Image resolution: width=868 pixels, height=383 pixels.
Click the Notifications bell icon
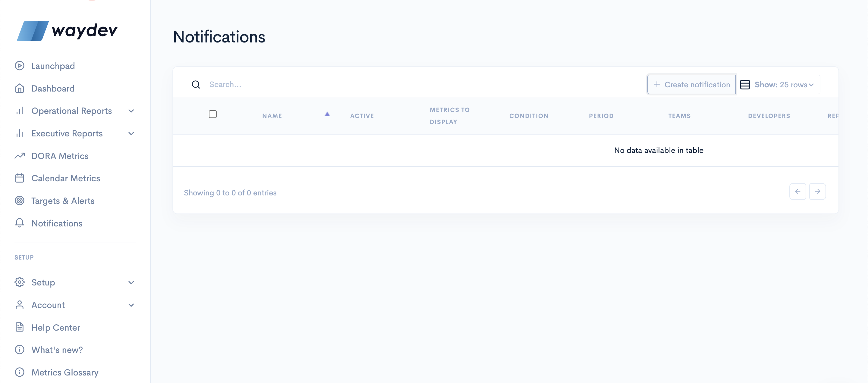coord(20,223)
